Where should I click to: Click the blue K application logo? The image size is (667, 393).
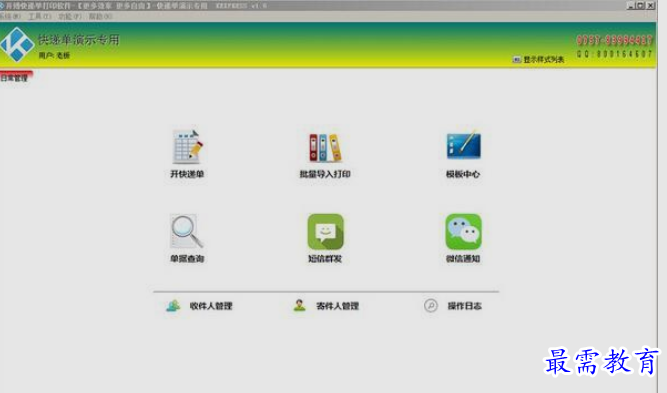[17, 44]
